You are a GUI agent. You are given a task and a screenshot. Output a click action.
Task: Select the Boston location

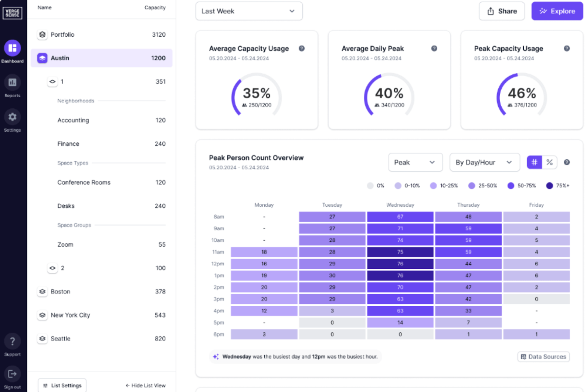pyautogui.click(x=60, y=291)
